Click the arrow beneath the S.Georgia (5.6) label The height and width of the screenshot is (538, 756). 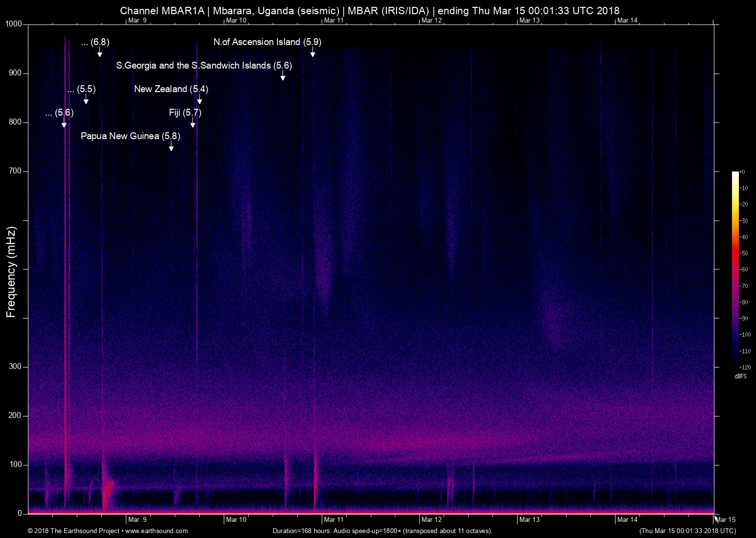(283, 76)
